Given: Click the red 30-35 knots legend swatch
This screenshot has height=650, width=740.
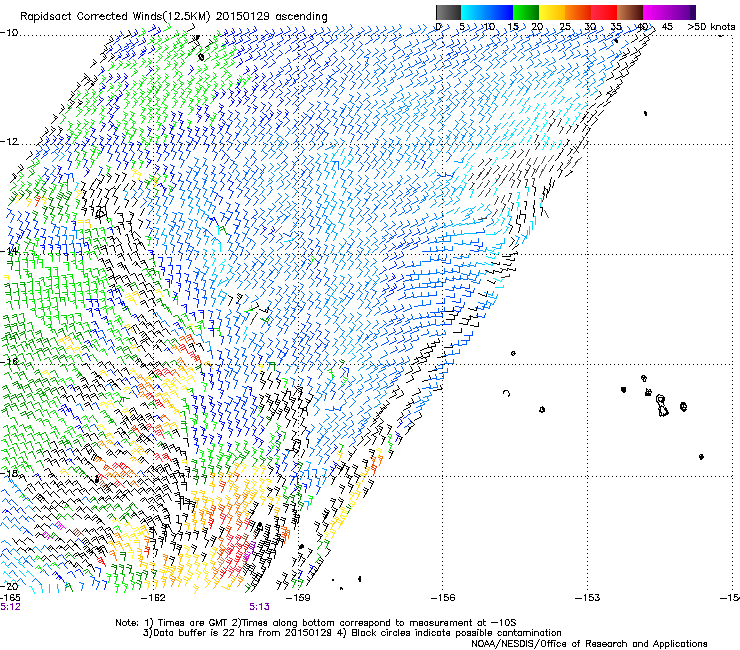Looking at the screenshot, I should pyautogui.click(x=604, y=12).
